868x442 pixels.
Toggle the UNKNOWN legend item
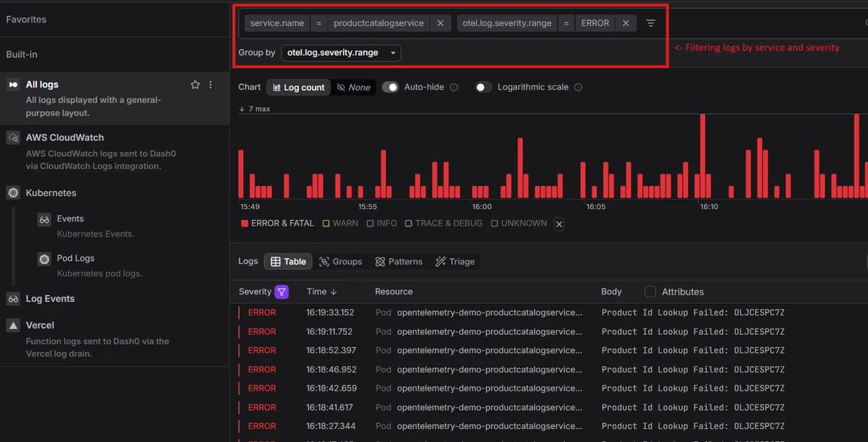point(519,224)
